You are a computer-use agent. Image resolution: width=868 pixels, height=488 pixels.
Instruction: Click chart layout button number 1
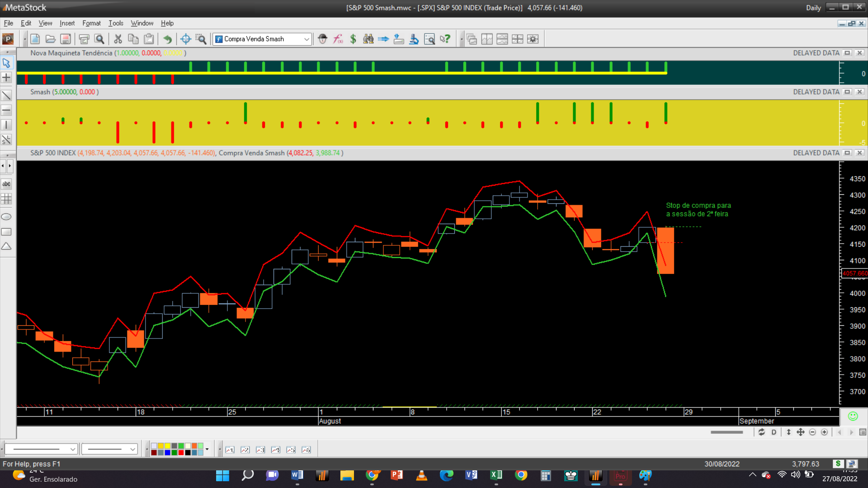pyautogui.click(x=230, y=450)
